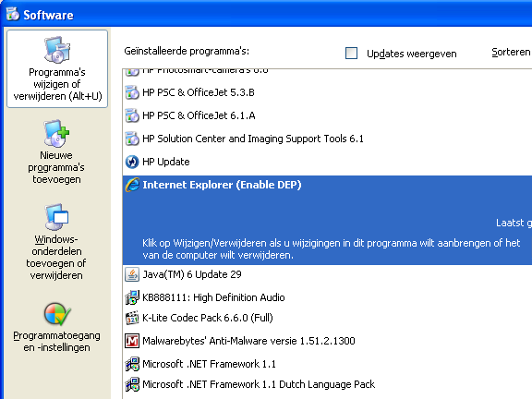The height and width of the screenshot is (399, 532).
Task: Click the Malwarebytes Anti-Malware icon
Action: click(x=132, y=341)
